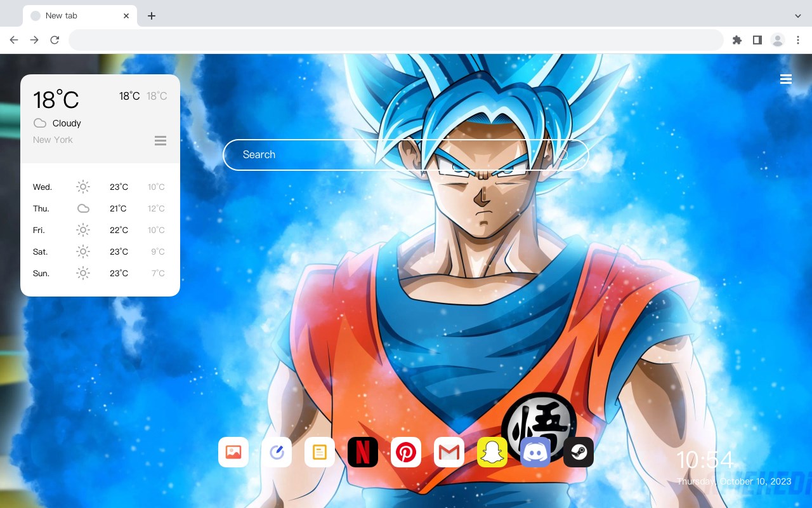Select the New tab browser tab
The height and width of the screenshot is (508, 812).
click(x=80, y=16)
